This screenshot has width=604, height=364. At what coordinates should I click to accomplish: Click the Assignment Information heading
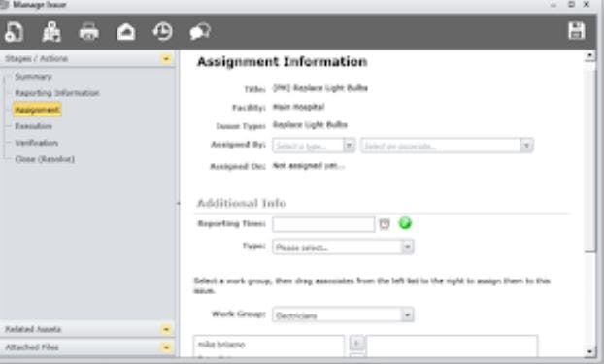(282, 61)
